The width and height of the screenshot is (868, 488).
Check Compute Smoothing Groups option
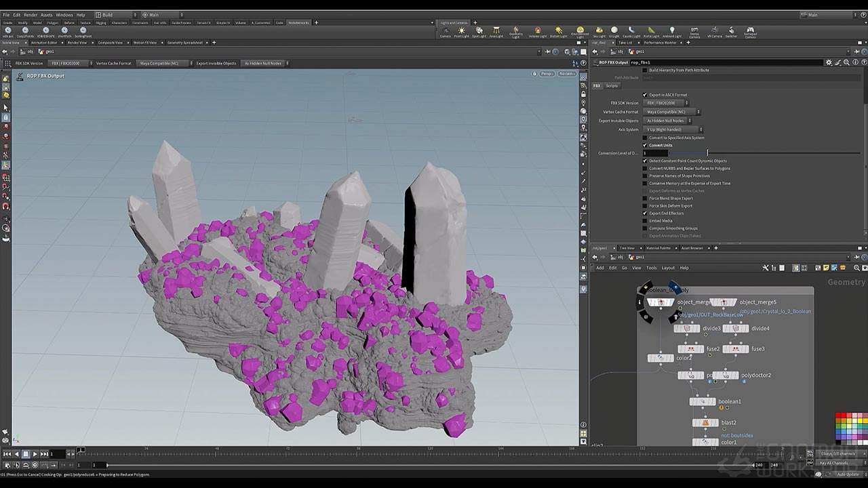[645, 228]
